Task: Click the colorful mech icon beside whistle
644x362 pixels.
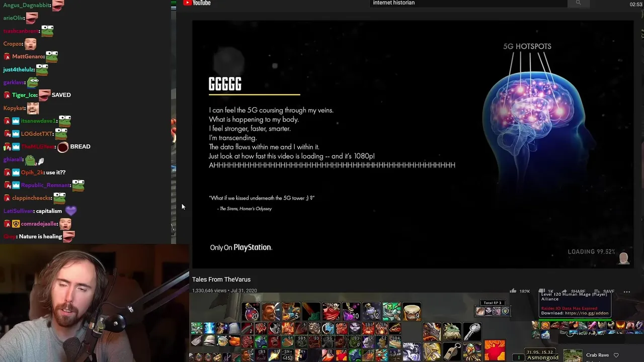Action: [x=472, y=351]
